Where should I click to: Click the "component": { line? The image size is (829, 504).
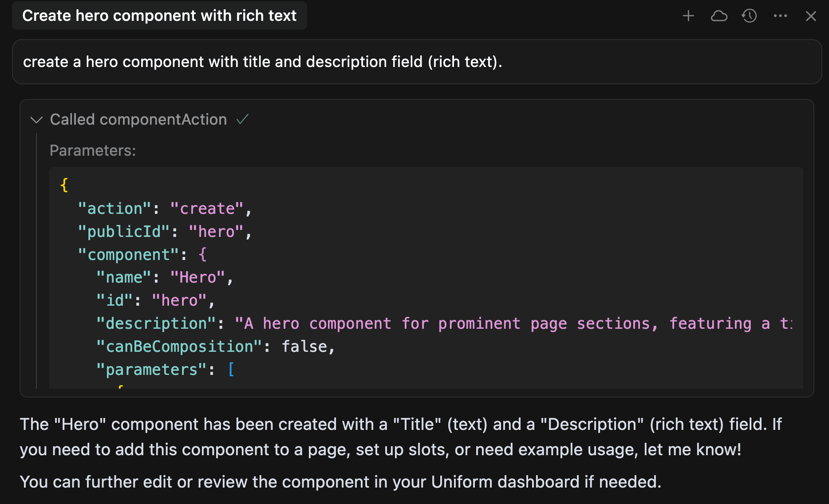pyautogui.click(x=142, y=255)
